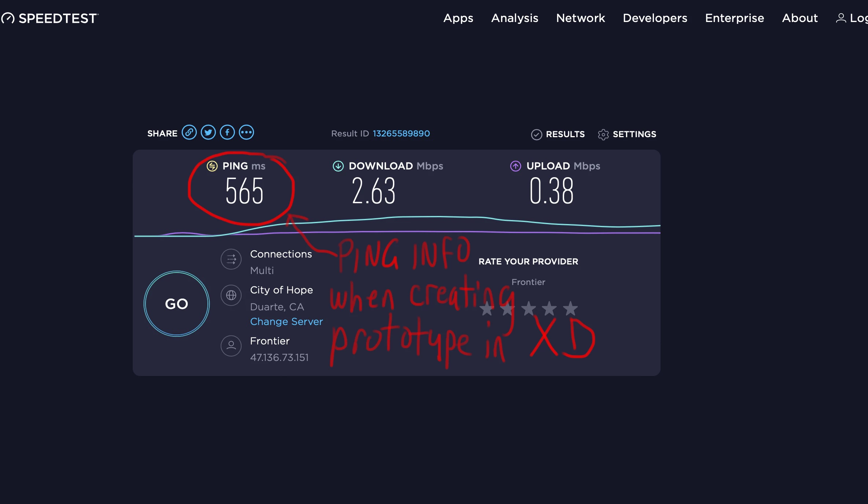The width and height of the screenshot is (868, 504).
Task: Click the Connections mode icon
Action: (x=231, y=259)
